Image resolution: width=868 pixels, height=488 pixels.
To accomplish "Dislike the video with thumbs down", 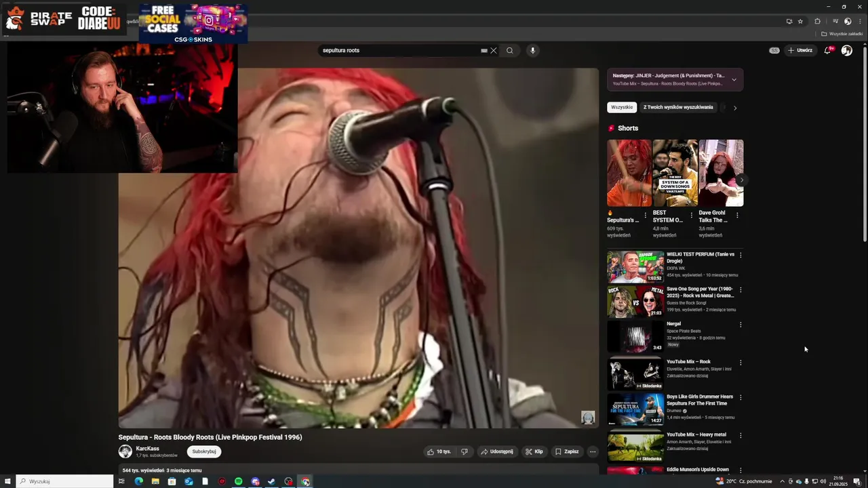I will click(465, 451).
